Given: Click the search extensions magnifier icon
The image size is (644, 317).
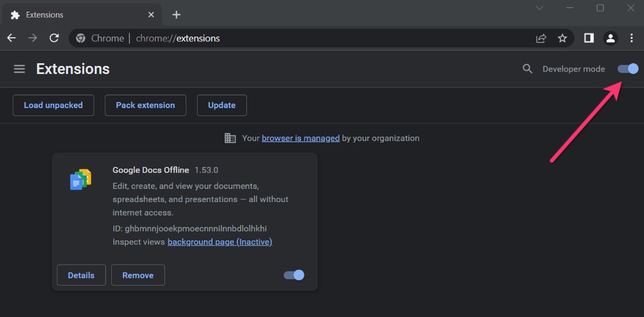Looking at the screenshot, I should pyautogui.click(x=527, y=69).
